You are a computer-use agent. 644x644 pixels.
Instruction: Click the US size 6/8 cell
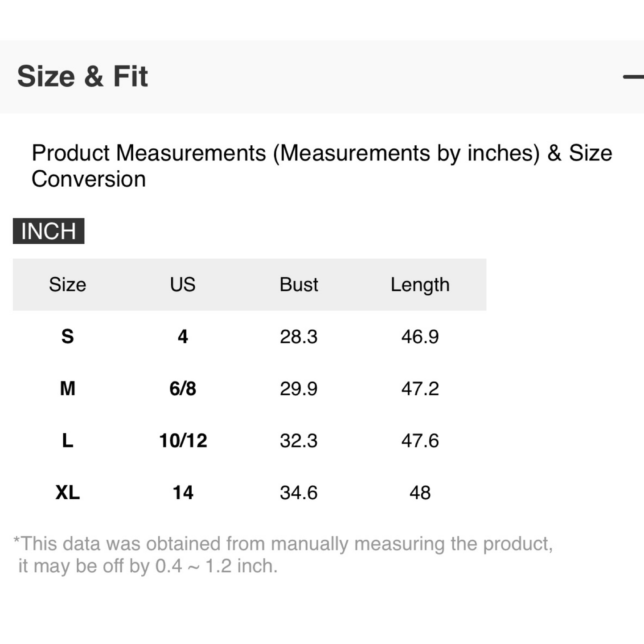(x=183, y=389)
